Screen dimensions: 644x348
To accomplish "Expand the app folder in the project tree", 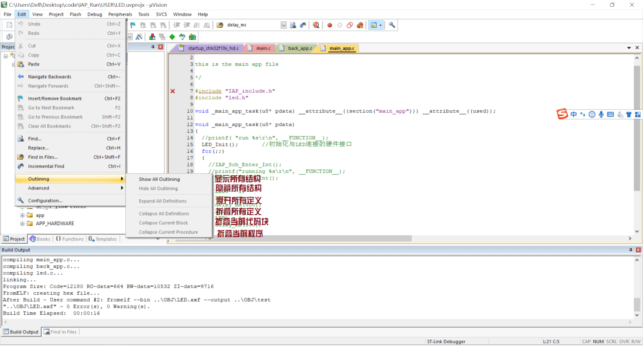I will pos(22,216).
